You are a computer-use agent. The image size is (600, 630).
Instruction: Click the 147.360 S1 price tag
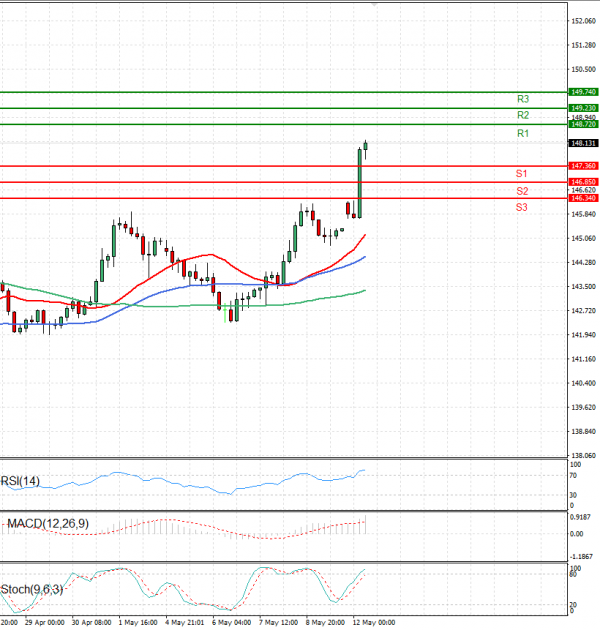[x=584, y=166]
